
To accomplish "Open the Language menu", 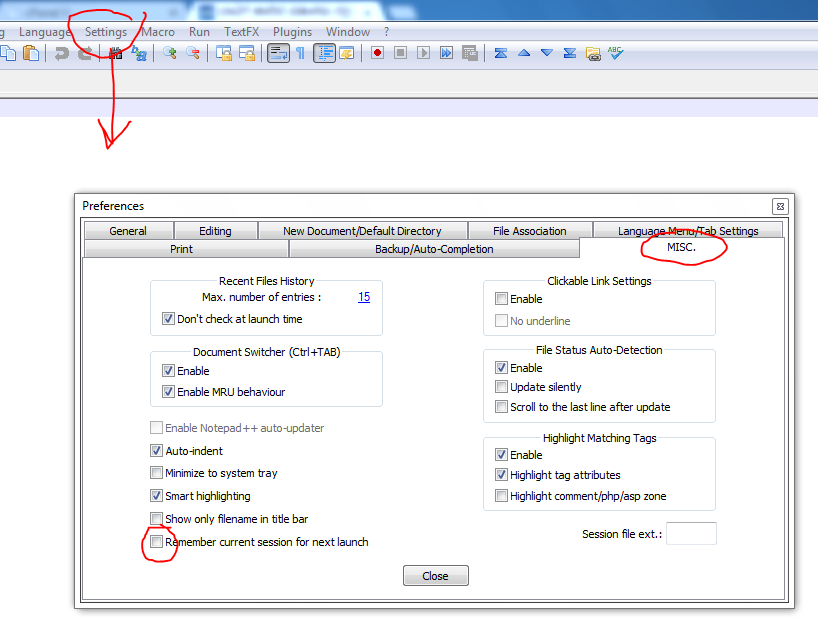I will 44,32.
